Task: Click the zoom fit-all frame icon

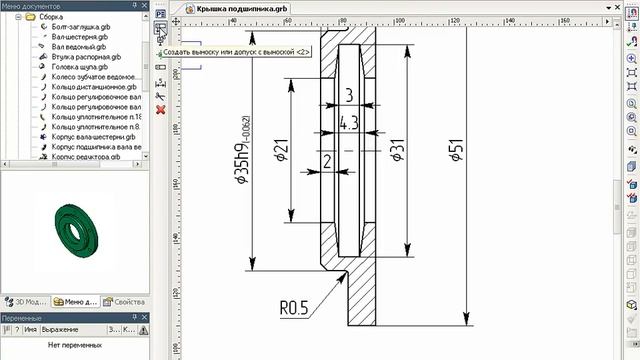Action: 632,87
